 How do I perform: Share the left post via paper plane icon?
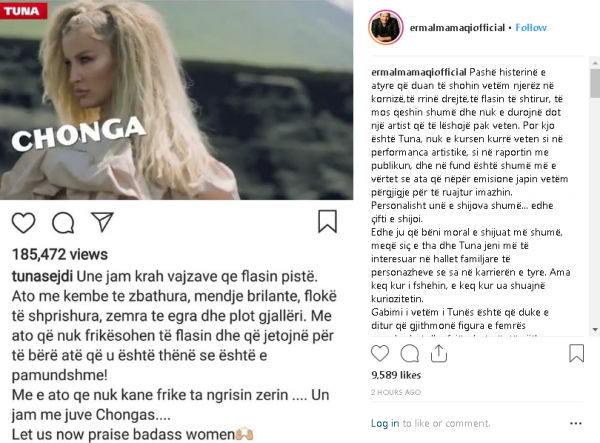[x=102, y=222]
